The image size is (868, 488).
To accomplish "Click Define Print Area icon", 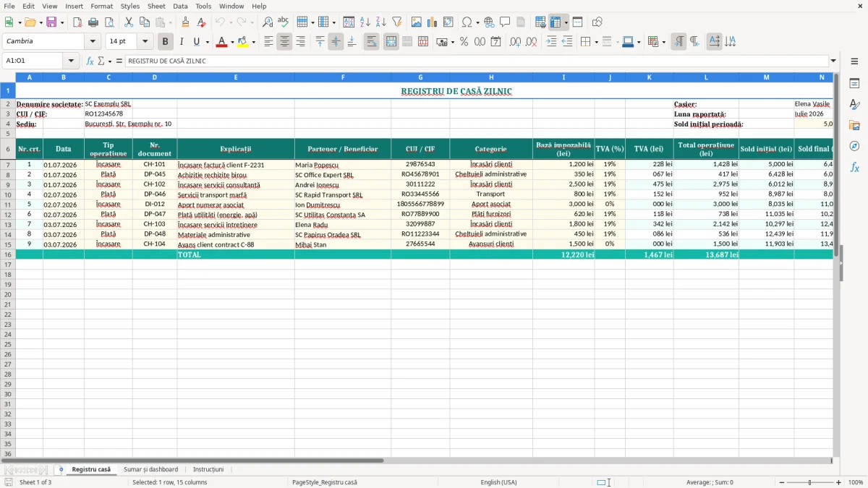I will point(540,22).
